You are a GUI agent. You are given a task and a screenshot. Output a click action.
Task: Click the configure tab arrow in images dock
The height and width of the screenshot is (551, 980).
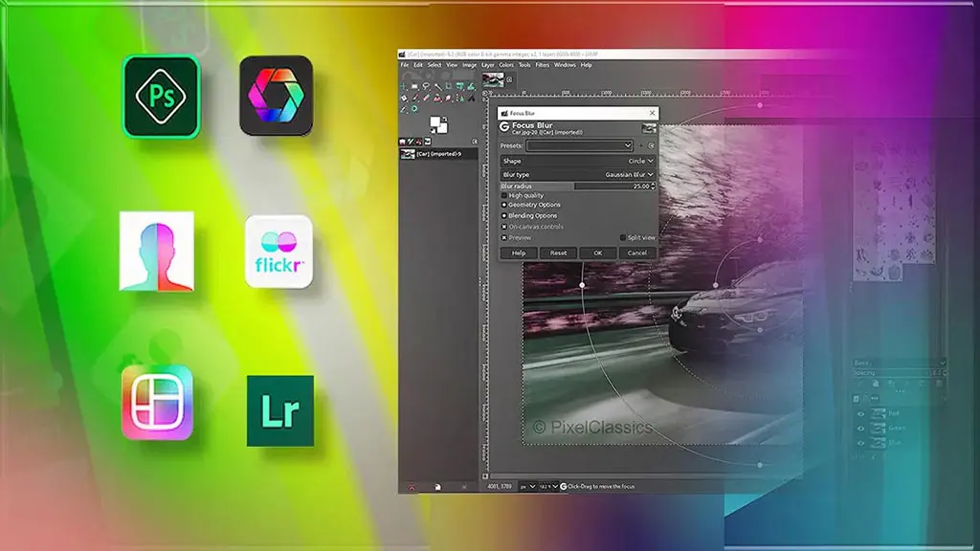pos(475,142)
